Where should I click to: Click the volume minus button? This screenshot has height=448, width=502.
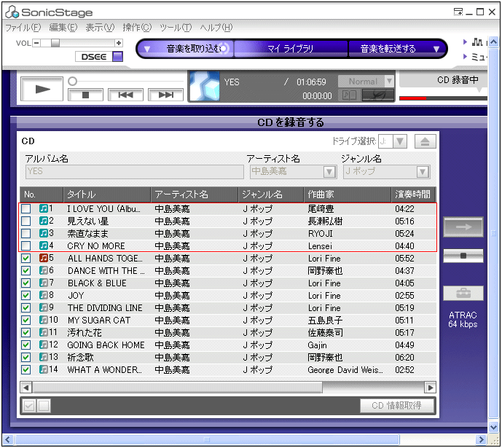36,42
